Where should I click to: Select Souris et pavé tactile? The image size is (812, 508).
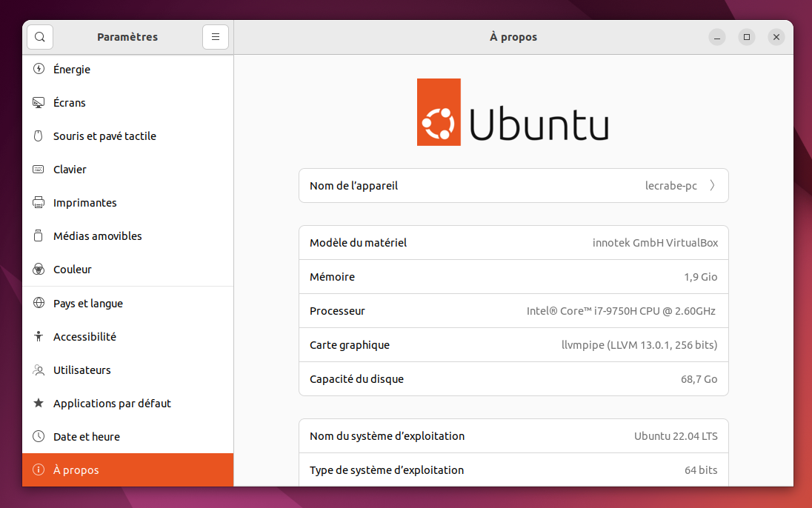128,136
